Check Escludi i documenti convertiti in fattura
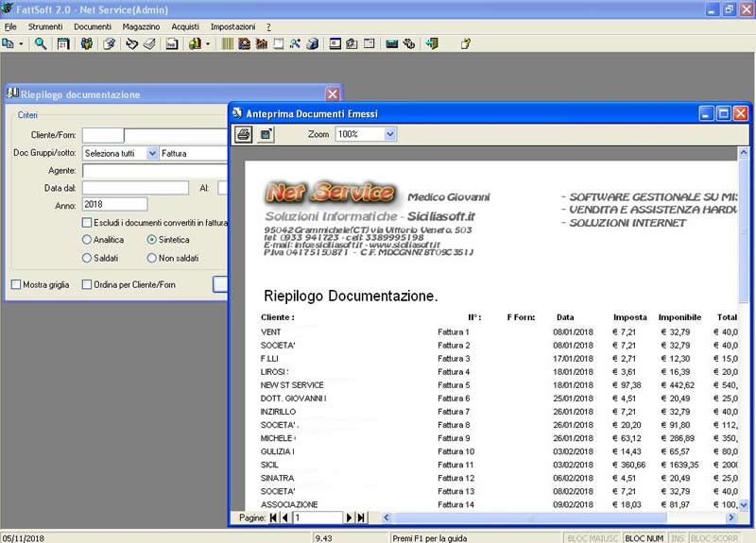 (87, 223)
